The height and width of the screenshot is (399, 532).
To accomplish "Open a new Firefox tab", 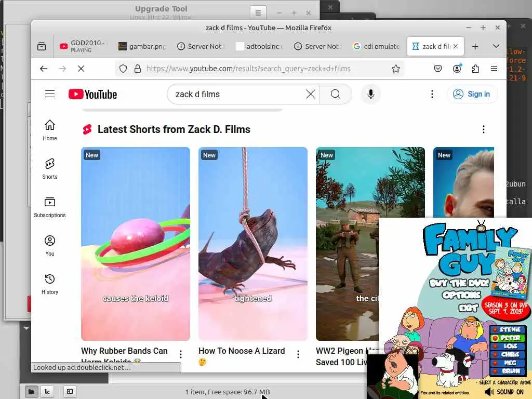I will click(x=475, y=46).
